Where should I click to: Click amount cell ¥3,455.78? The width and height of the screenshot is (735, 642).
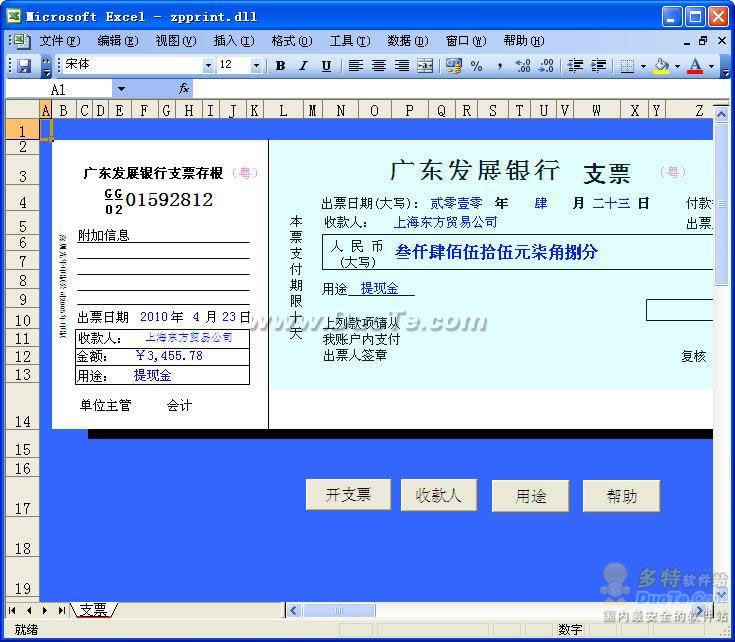[x=169, y=356]
